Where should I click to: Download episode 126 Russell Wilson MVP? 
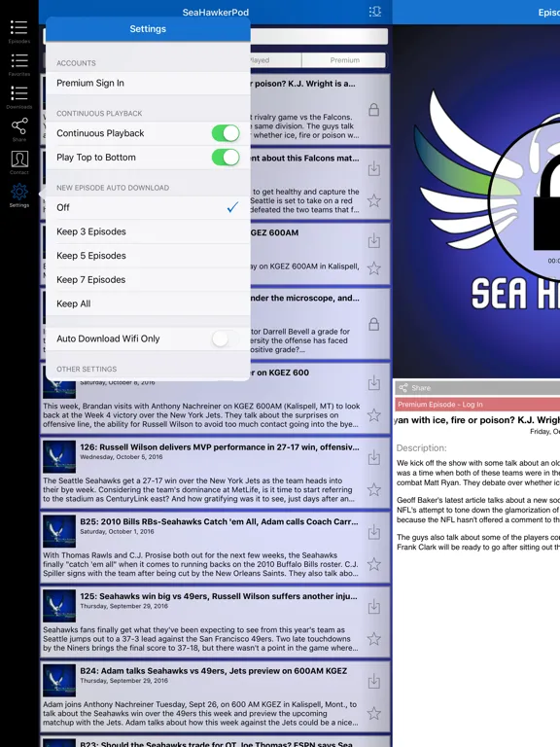[373, 457]
